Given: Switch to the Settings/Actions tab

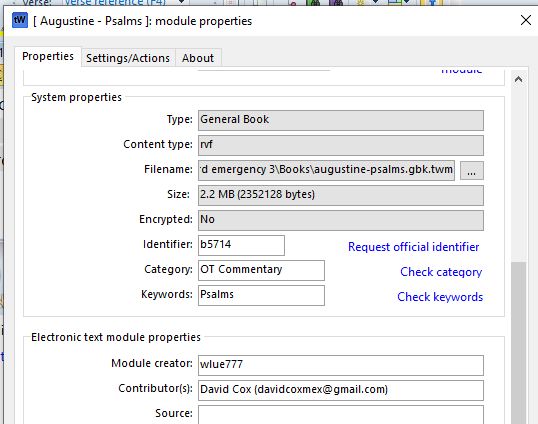Looking at the screenshot, I should coord(128,58).
